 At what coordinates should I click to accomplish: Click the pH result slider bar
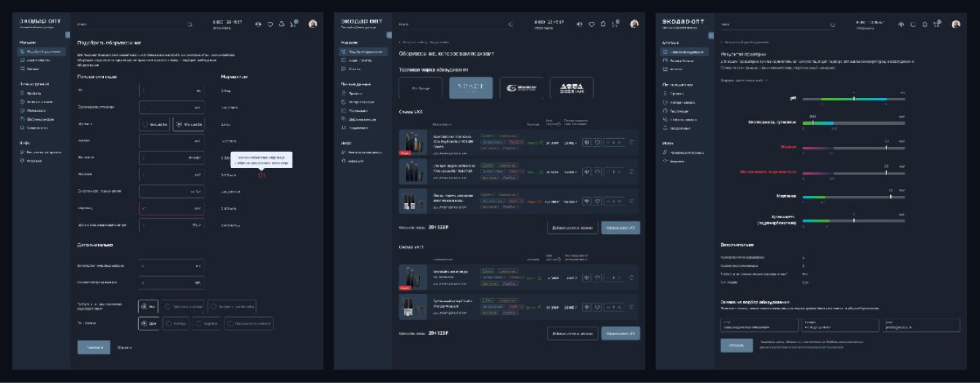[853, 99]
